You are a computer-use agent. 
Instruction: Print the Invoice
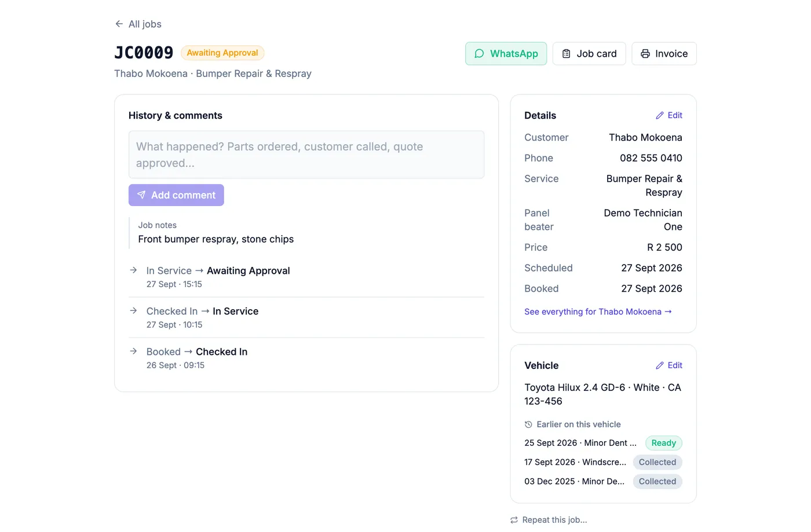[664, 54]
